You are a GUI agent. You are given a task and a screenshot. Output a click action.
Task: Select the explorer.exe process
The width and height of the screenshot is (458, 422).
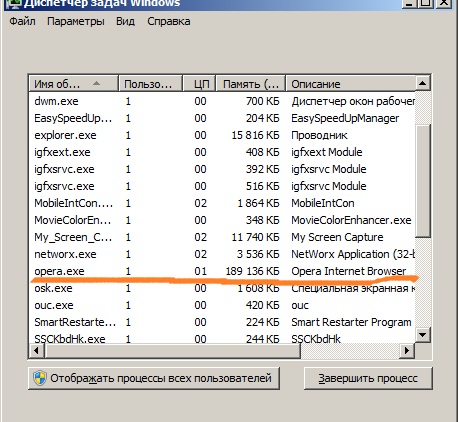point(222,135)
